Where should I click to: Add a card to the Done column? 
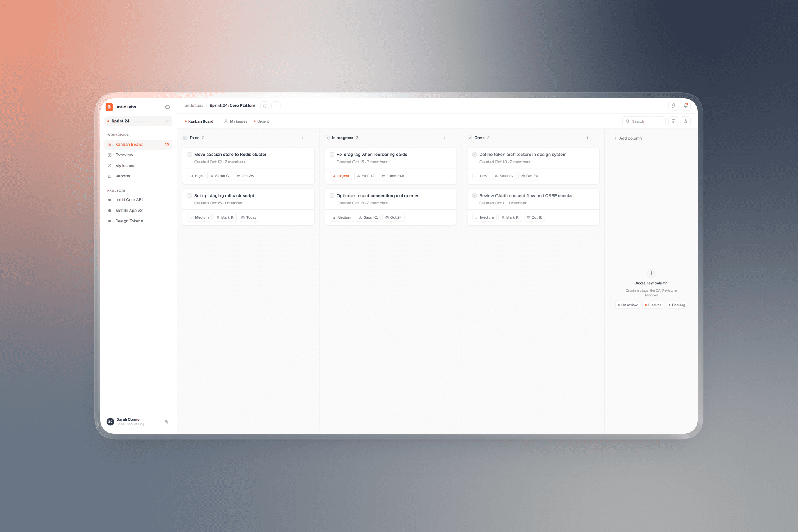pyautogui.click(x=587, y=138)
